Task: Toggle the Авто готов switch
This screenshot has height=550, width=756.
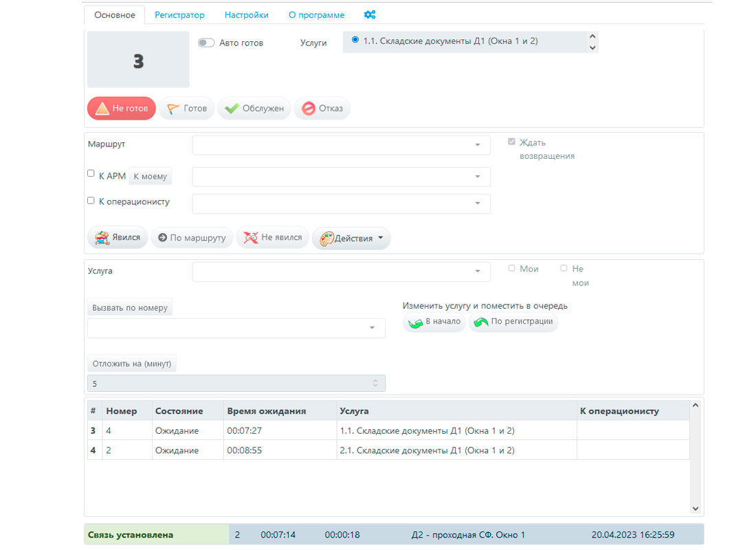Action: tap(206, 43)
